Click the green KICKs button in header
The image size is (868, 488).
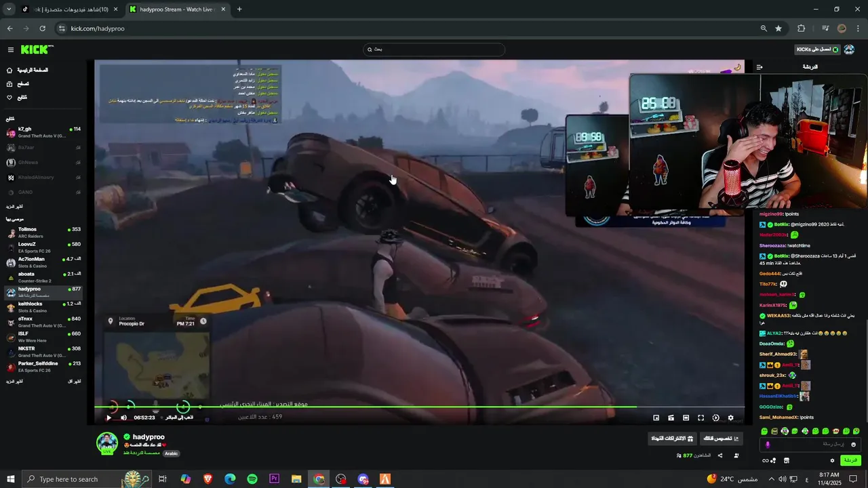(817, 49)
